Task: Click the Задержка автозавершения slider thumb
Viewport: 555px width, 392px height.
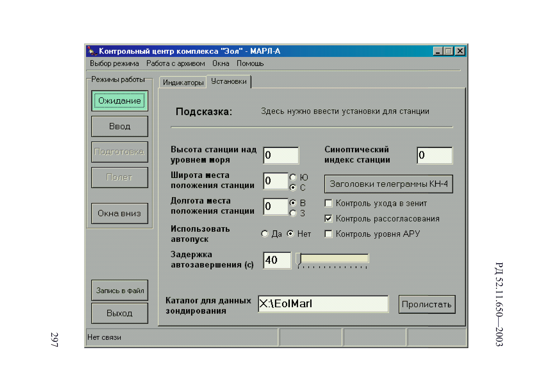Action: (298, 259)
